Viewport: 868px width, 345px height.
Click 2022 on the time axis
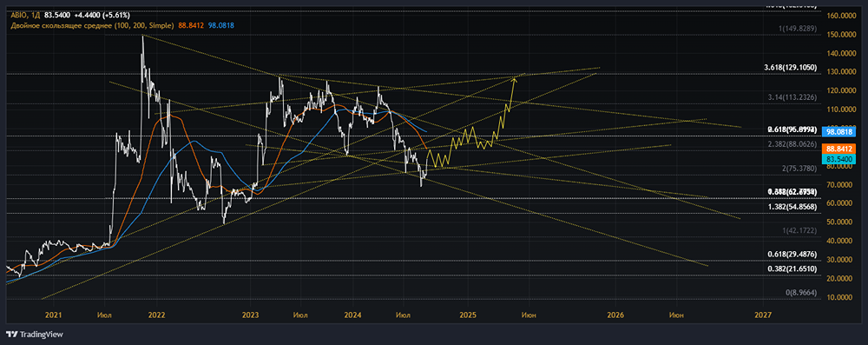coord(156,315)
